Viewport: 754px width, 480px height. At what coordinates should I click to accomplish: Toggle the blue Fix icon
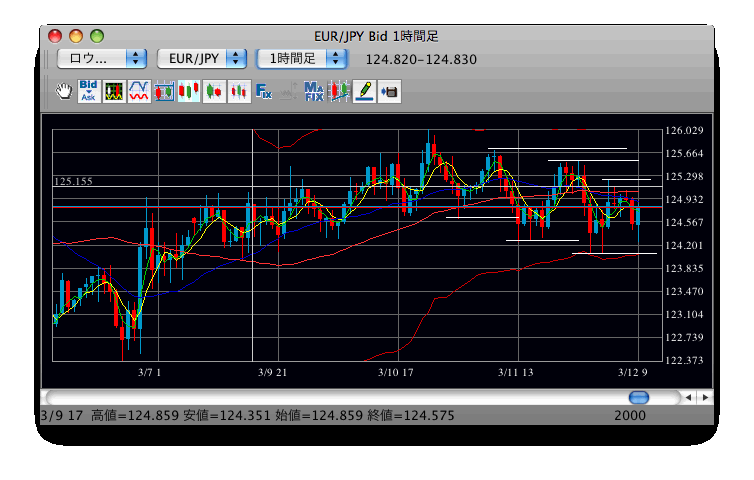pyautogui.click(x=264, y=91)
